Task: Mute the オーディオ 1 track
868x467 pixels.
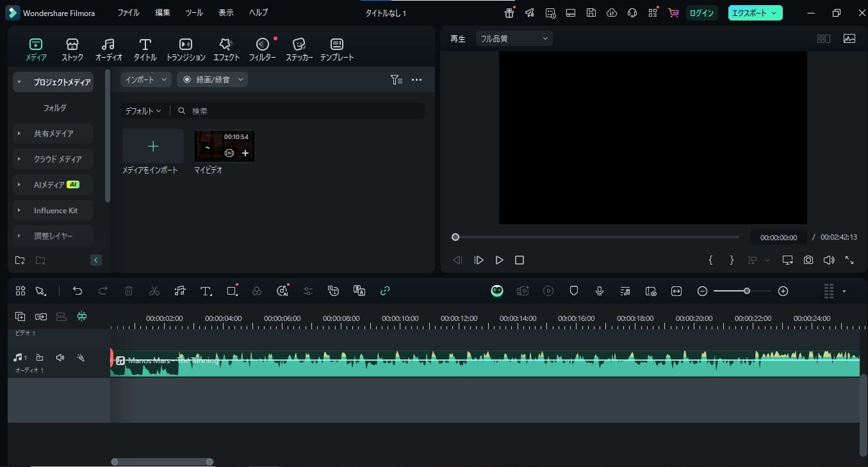Action: pyautogui.click(x=60, y=357)
